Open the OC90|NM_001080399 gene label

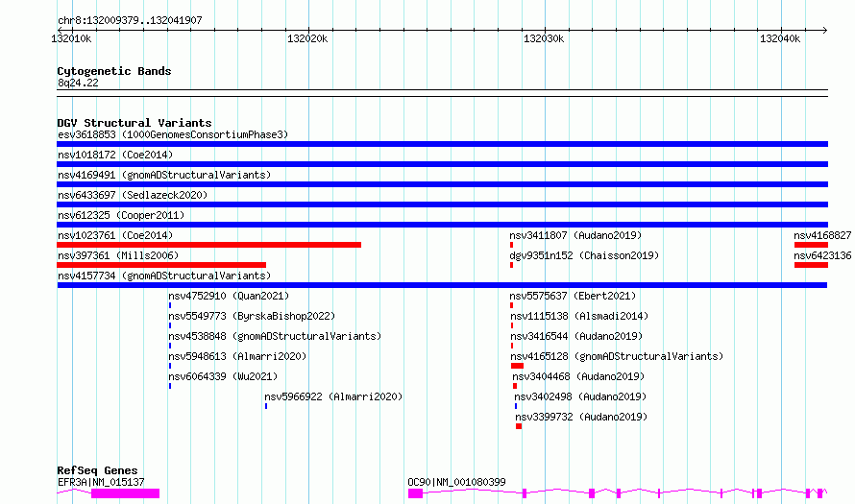tap(457, 482)
